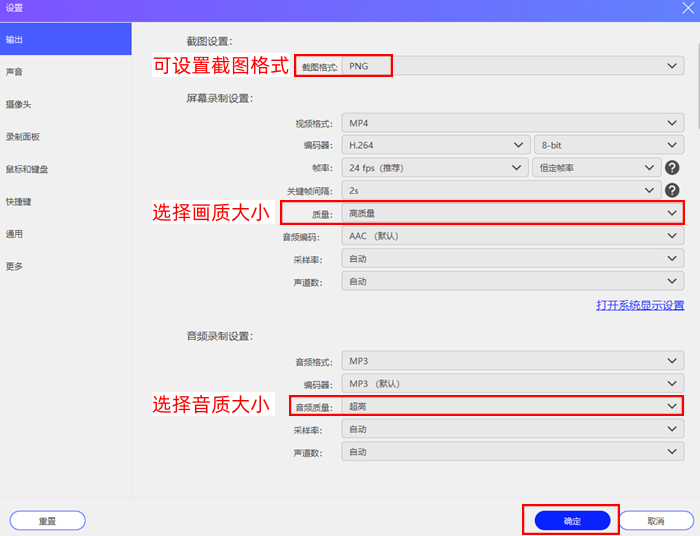Click the 屏幕录制设置 section heading
Screen dimensions: 700x536
pyautogui.click(x=220, y=98)
